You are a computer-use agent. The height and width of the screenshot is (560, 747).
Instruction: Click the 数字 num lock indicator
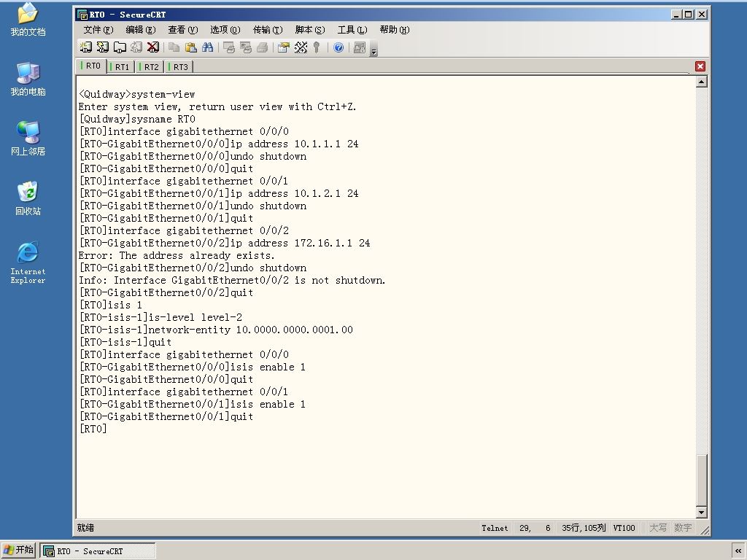(683, 528)
